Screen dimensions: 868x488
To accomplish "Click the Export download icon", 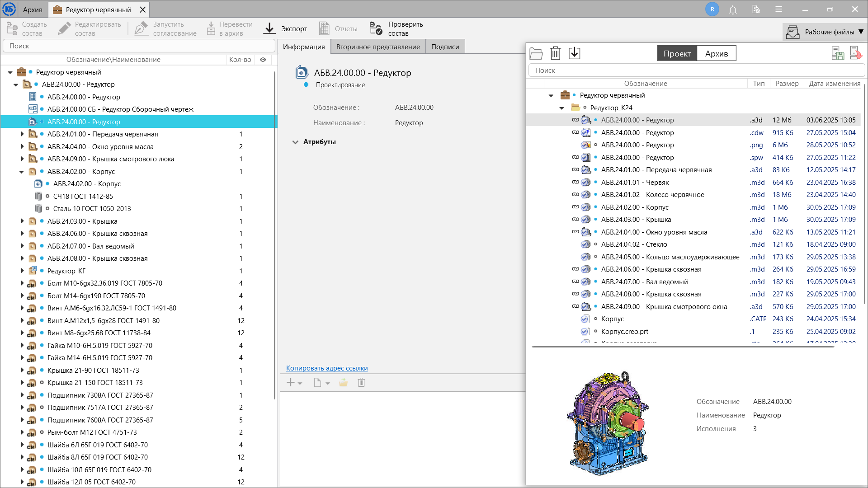I will tap(269, 28).
